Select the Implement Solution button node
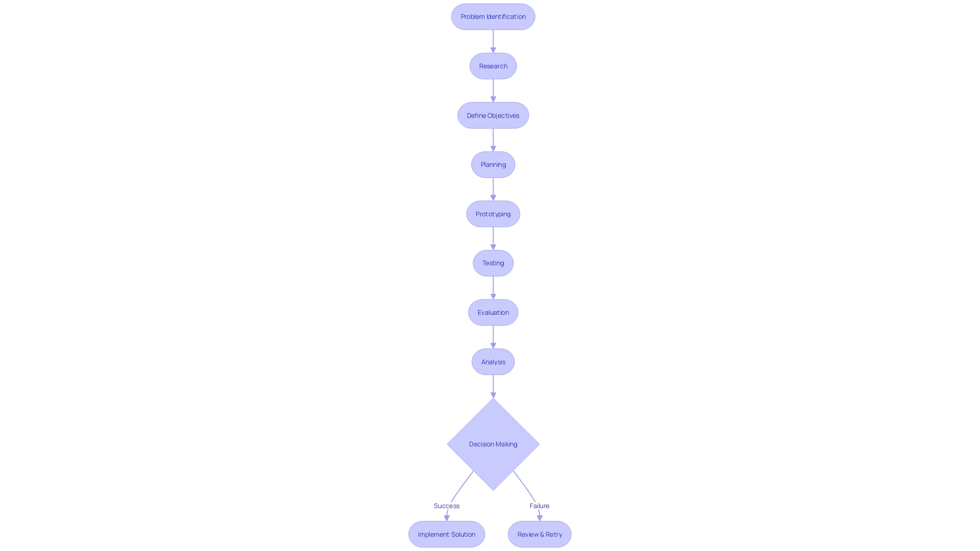 446,534
